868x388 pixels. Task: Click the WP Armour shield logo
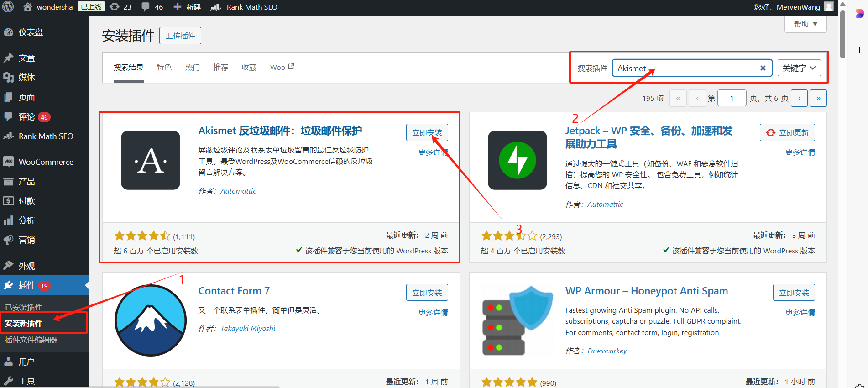[x=518, y=320]
